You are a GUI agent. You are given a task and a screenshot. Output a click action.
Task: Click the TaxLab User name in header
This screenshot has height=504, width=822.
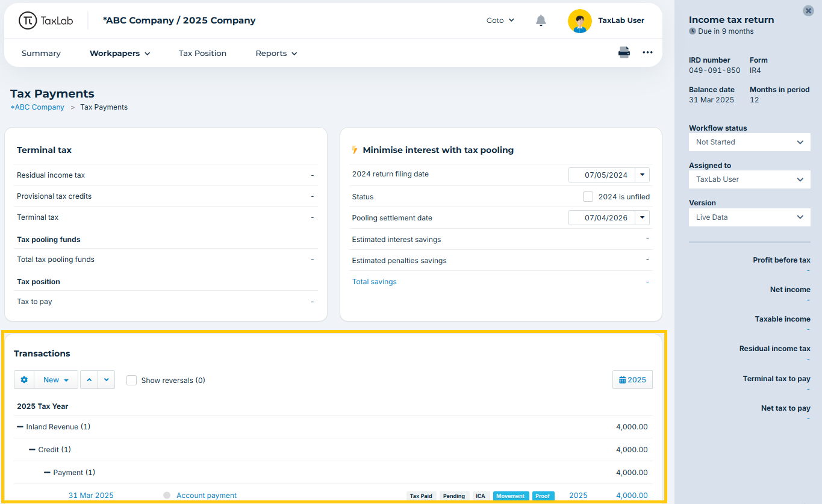point(621,20)
